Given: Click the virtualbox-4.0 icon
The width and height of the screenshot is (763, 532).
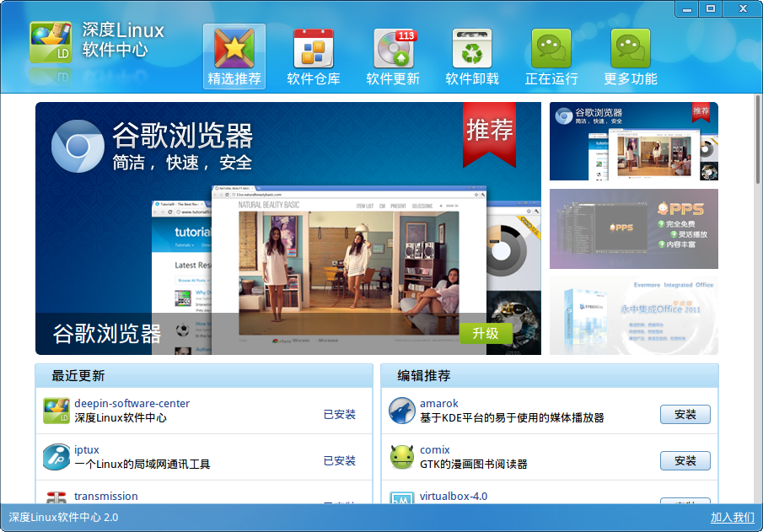Looking at the screenshot, I should click(402, 497).
